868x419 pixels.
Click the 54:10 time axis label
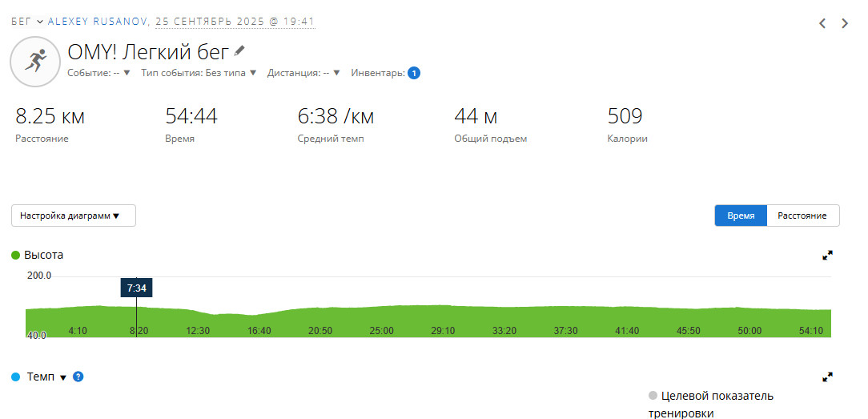(811, 331)
